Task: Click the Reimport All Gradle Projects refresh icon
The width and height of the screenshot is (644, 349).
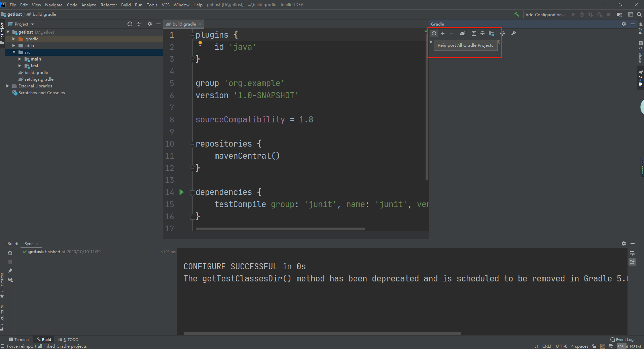Action: click(x=434, y=33)
